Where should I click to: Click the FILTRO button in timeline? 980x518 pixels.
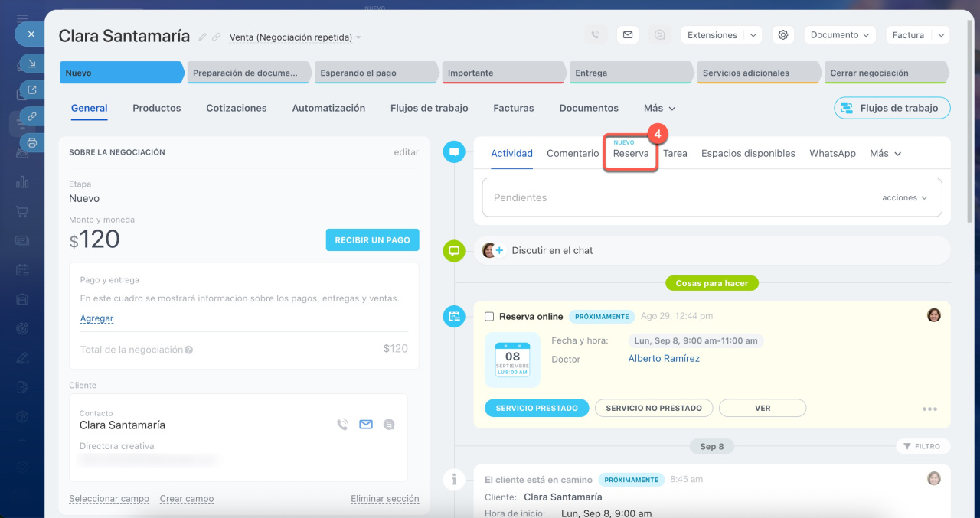tap(922, 446)
